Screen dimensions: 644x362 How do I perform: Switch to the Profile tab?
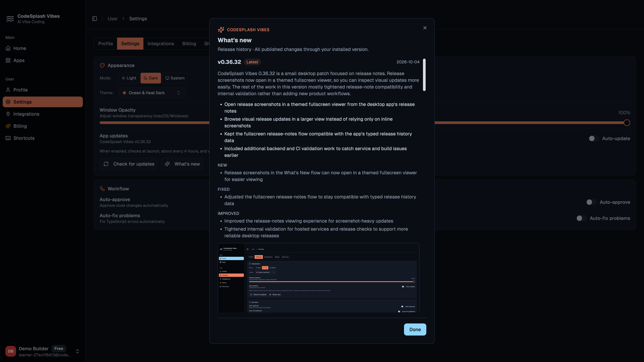click(x=105, y=44)
